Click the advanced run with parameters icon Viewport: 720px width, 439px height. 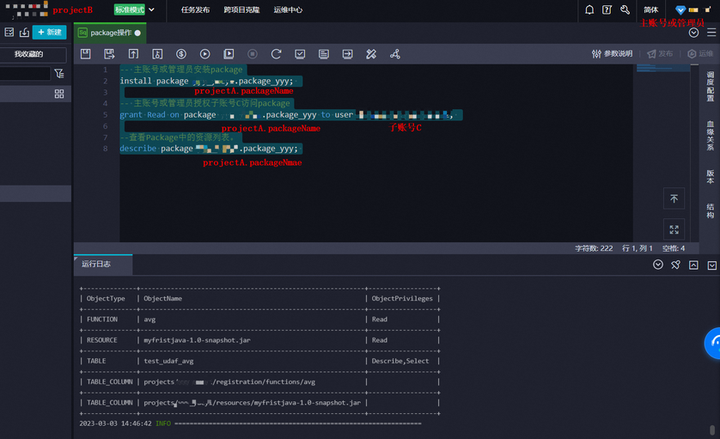[229, 54]
